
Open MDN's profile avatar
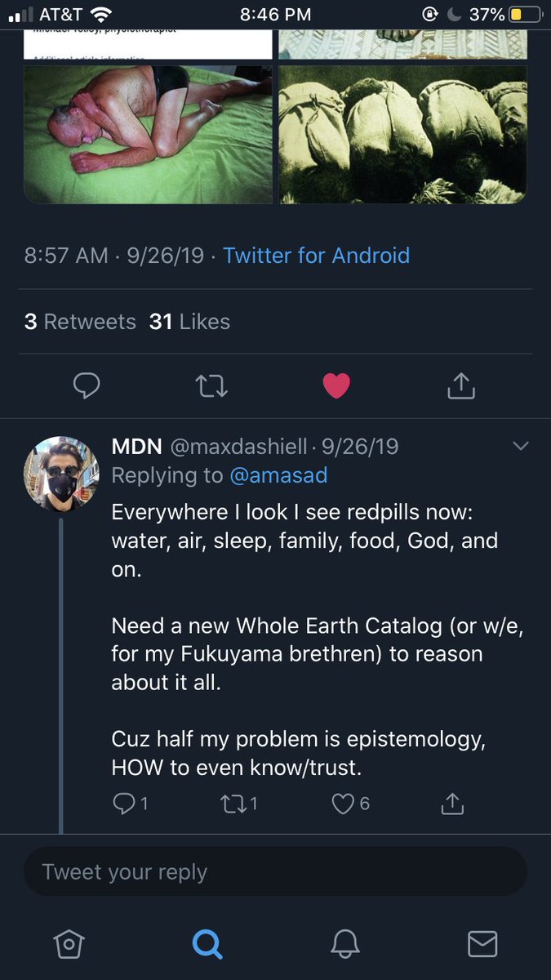(x=61, y=474)
